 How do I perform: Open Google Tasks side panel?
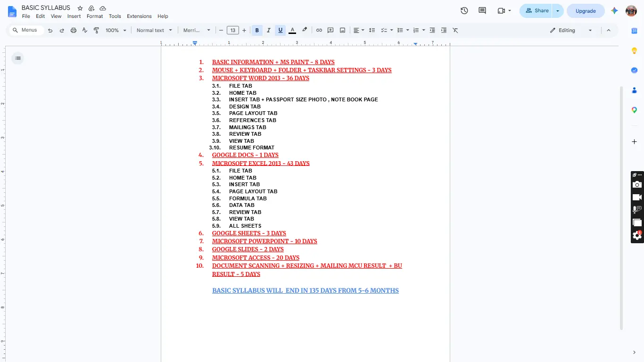tap(635, 70)
